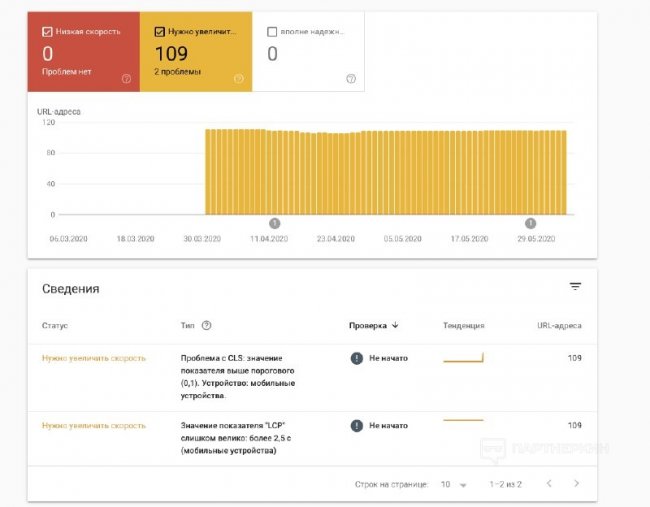Click the trend sparkline in CLS row
The image size is (650, 507).
click(x=463, y=357)
